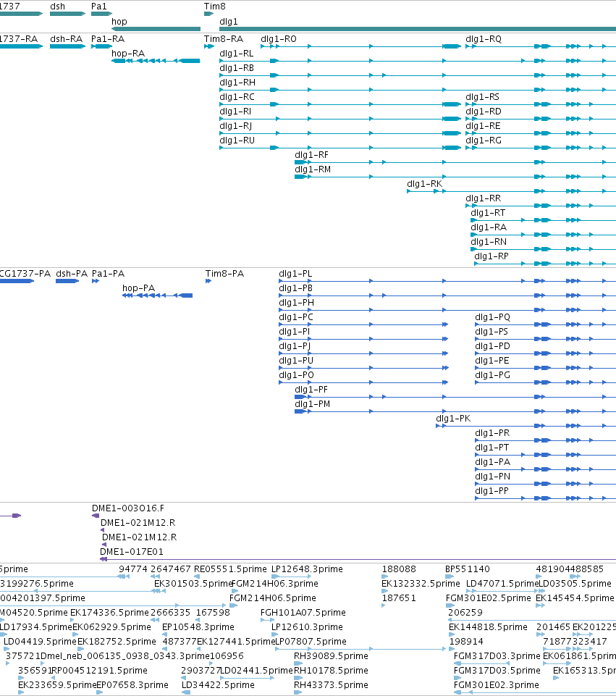Click the RE05551.5prime EST label
616x696 pixels.
[230, 569]
